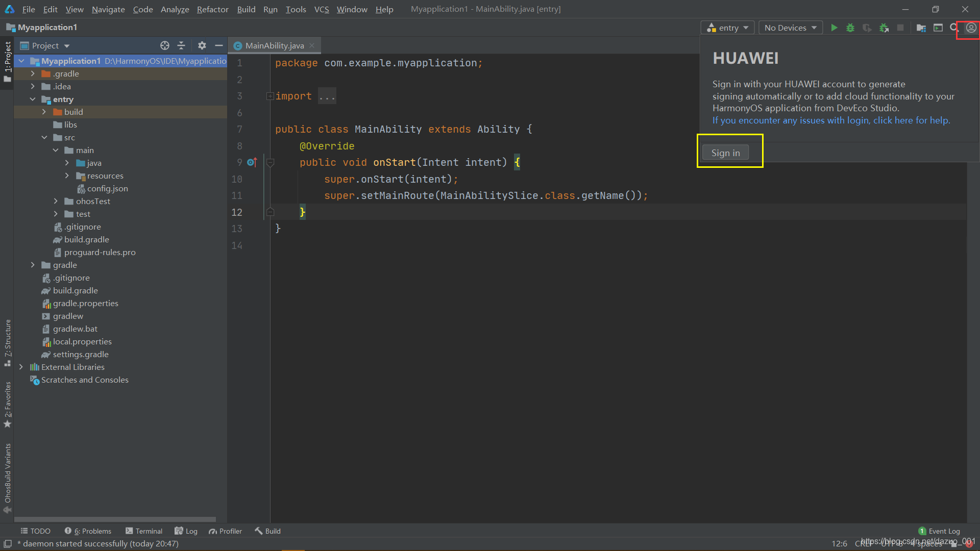Click the Sign in button
Image resolution: width=980 pixels, height=551 pixels.
click(x=725, y=153)
